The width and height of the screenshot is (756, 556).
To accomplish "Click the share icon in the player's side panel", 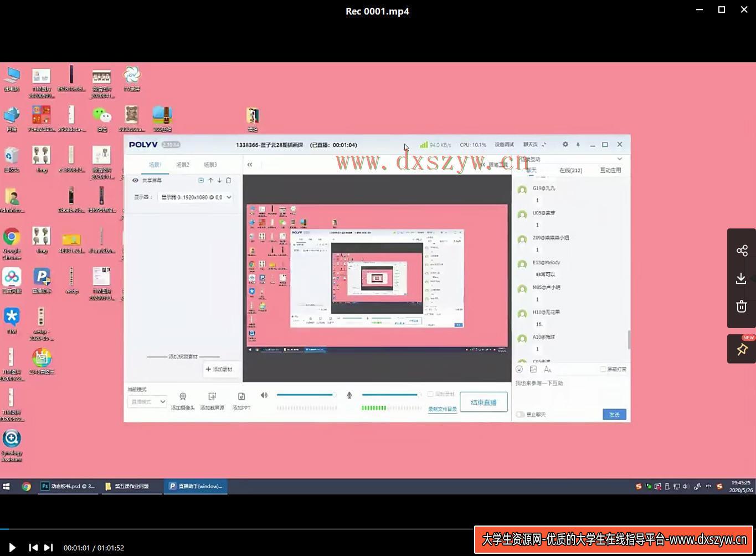I will pos(742,251).
